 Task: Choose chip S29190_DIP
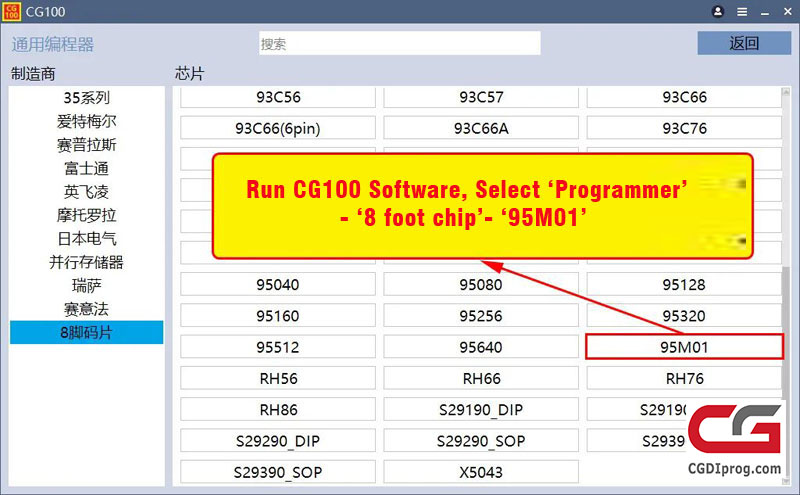click(481, 409)
